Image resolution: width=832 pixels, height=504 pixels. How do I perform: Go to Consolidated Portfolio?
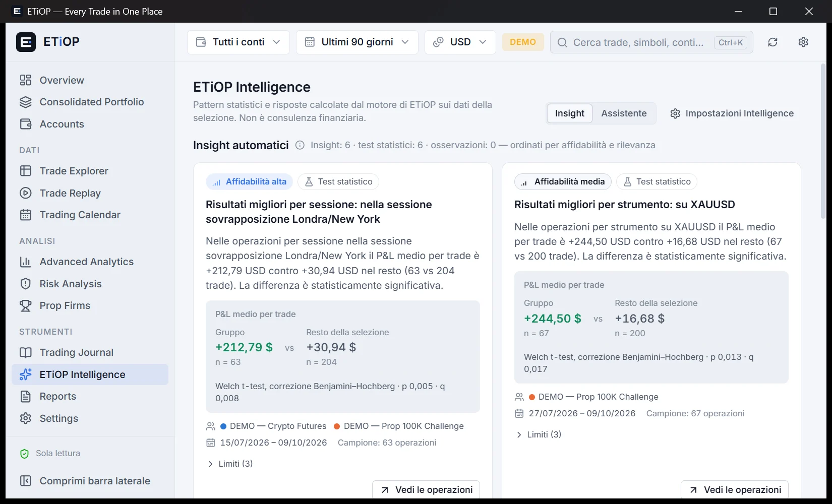click(x=90, y=102)
